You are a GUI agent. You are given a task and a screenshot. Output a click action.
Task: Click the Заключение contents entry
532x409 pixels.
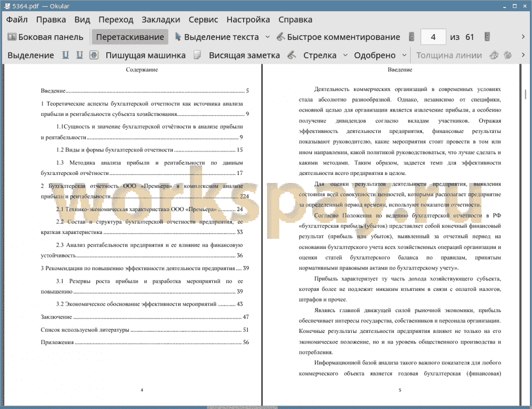(x=145, y=317)
